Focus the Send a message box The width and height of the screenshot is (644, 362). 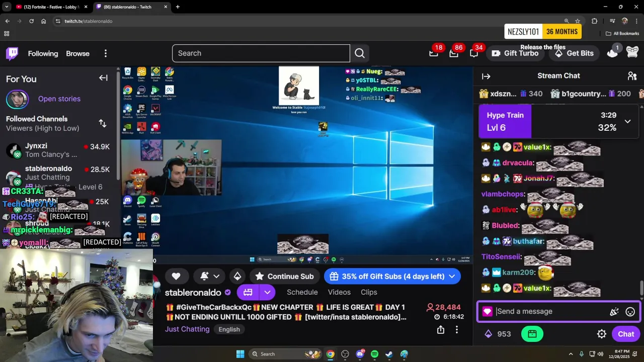point(551,312)
